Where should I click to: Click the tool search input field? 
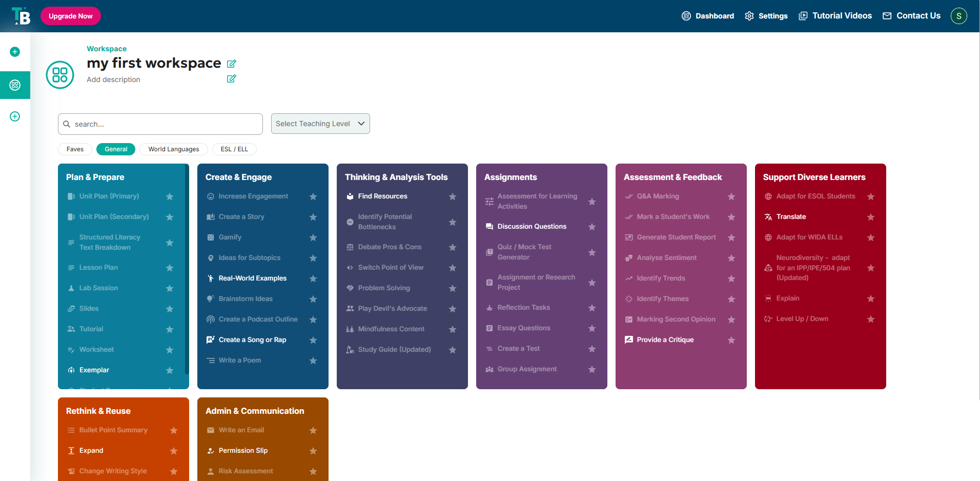160,124
